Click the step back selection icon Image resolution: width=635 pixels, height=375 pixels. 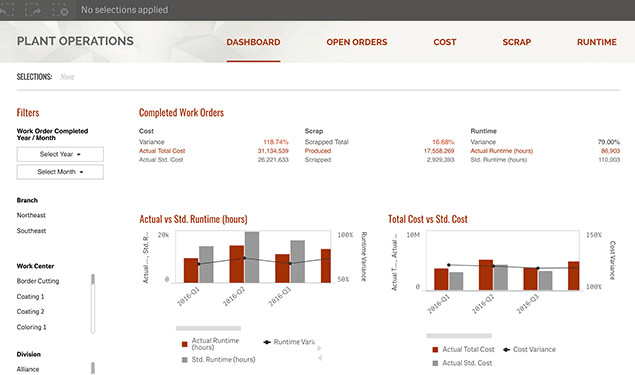tap(6, 10)
